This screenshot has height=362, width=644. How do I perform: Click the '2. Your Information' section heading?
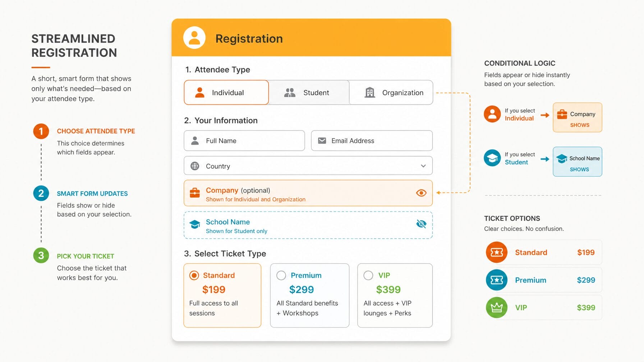point(221,120)
